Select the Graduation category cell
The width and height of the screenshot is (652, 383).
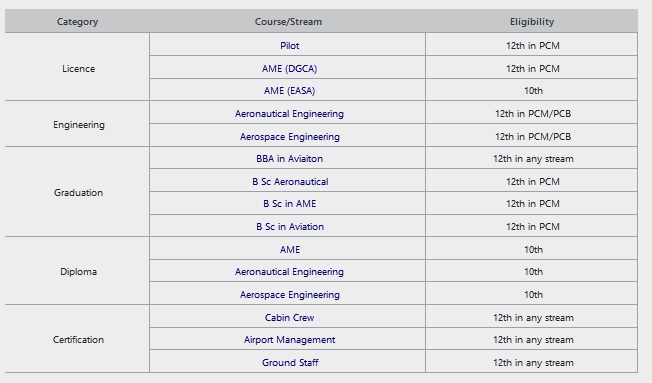pyautogui.click(x=77, y=192)
